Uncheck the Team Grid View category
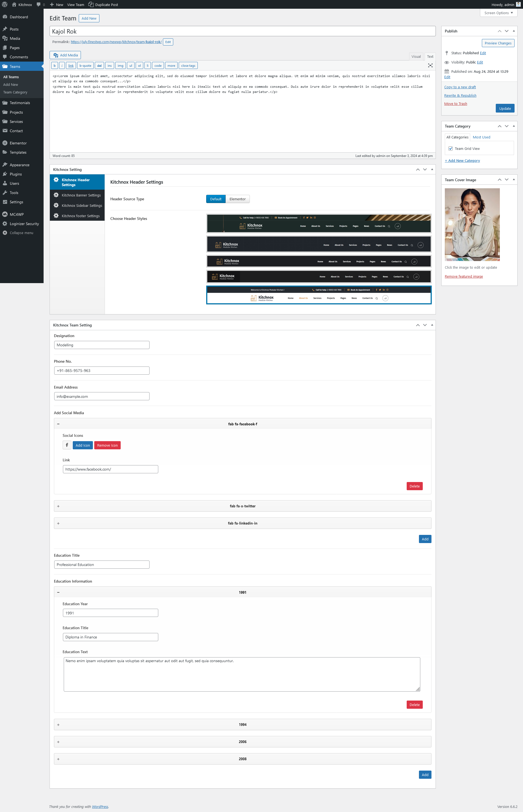The image size is (523, 812). [x=450, y=149]
